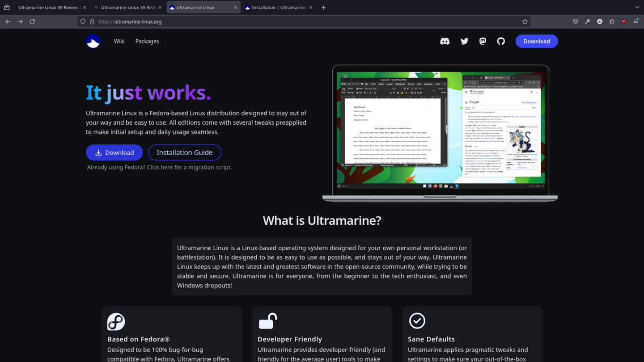644x362 pixels.
Task: Click the hero Download button with arrow
Action: pos(114,152)
